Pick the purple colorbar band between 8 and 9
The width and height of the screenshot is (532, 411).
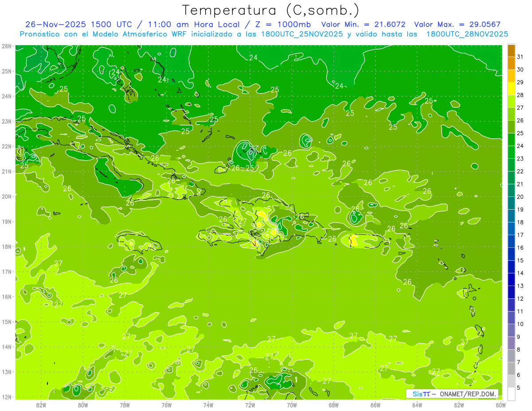[511, 343]
